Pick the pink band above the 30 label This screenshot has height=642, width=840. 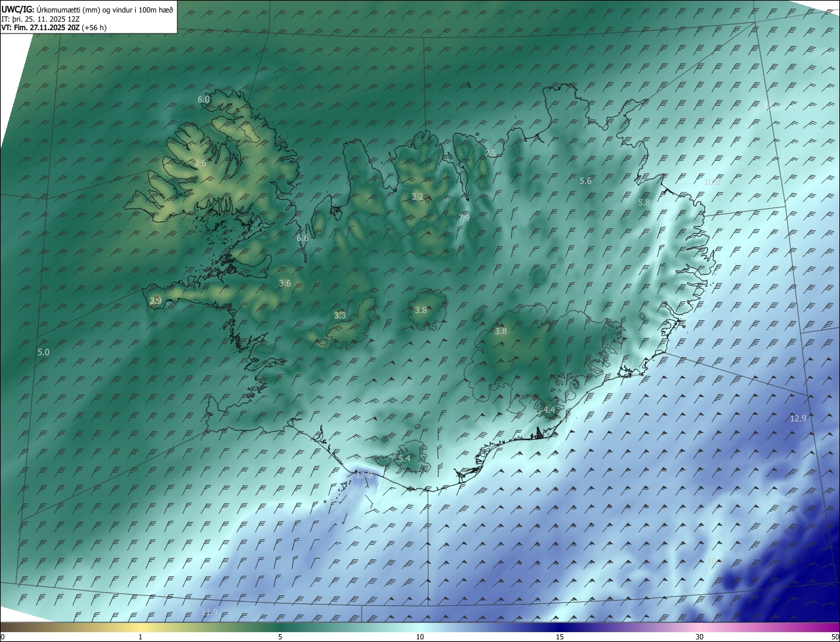700,627
